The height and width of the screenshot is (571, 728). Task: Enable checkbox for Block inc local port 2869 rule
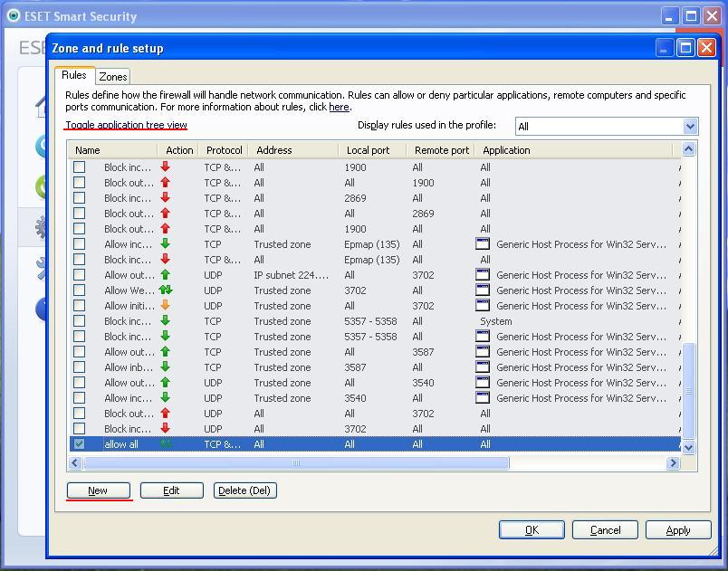pos(80,197)
